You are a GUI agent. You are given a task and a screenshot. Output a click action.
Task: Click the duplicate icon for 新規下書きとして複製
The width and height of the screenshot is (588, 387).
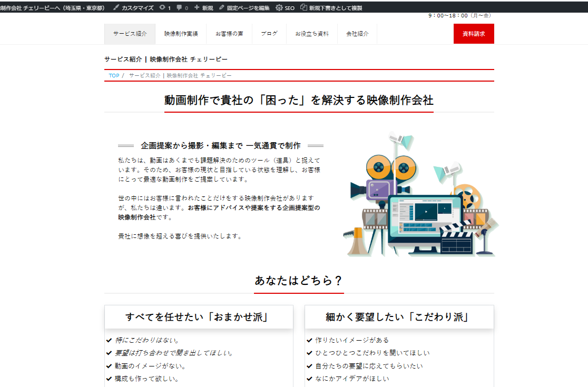[303, 8]
